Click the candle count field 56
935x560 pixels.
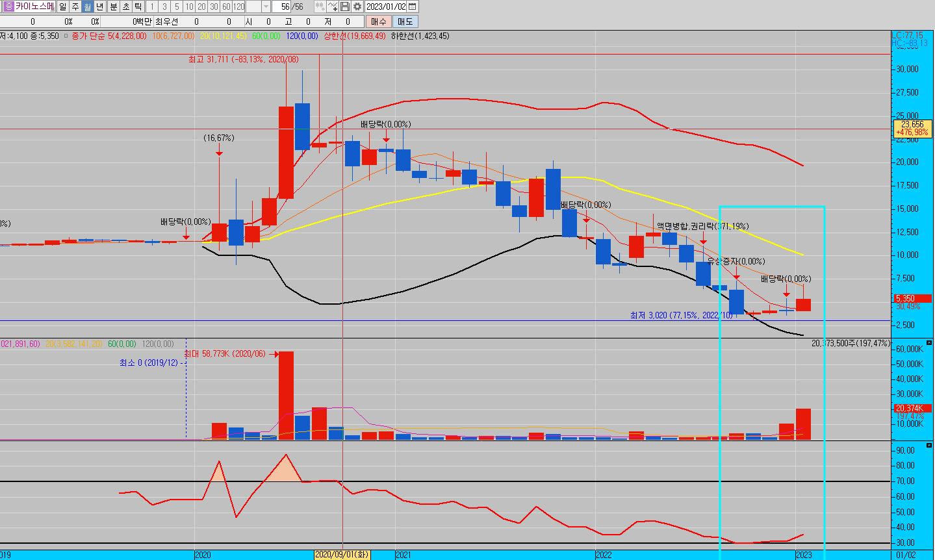point(281,6)
